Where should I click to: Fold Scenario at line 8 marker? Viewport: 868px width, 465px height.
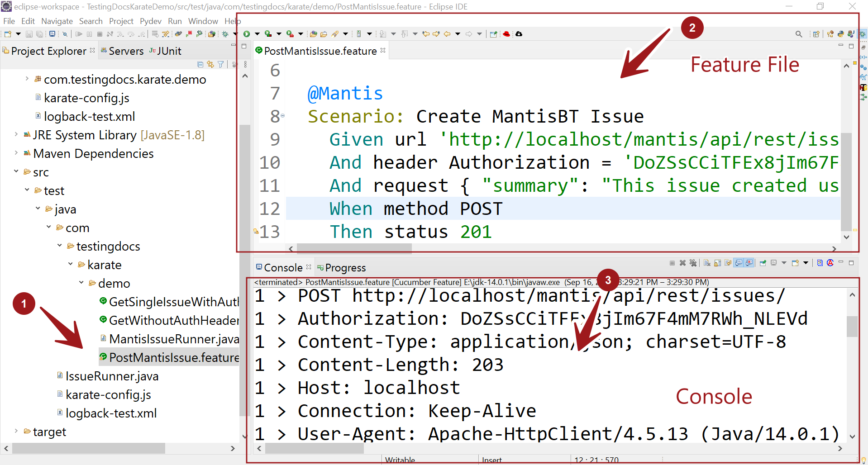point(283,116)
